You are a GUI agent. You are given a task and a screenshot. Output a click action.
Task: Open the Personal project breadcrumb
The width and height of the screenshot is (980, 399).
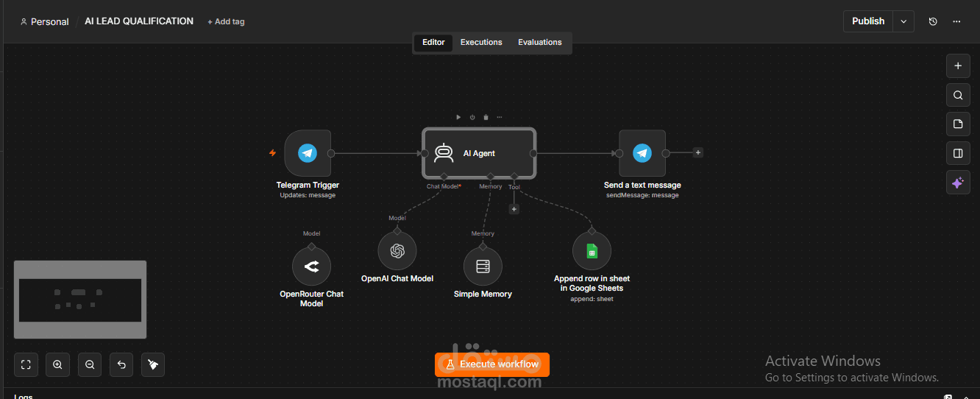(45, 22)
